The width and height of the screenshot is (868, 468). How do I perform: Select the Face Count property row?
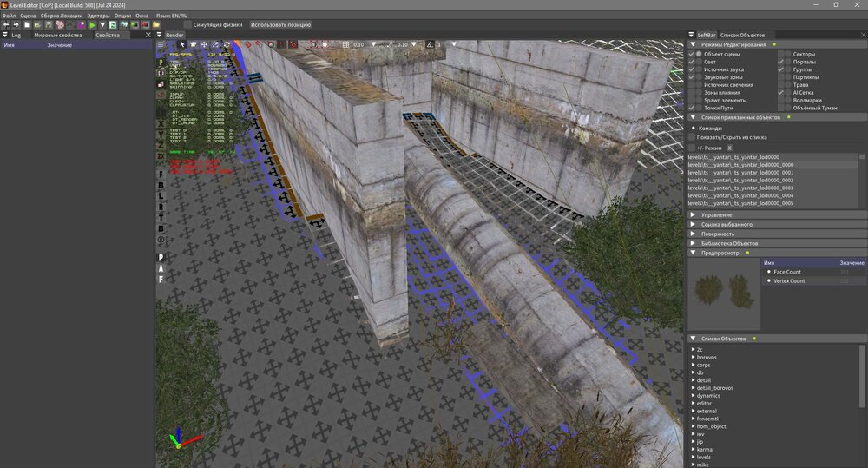coord(814,272)
